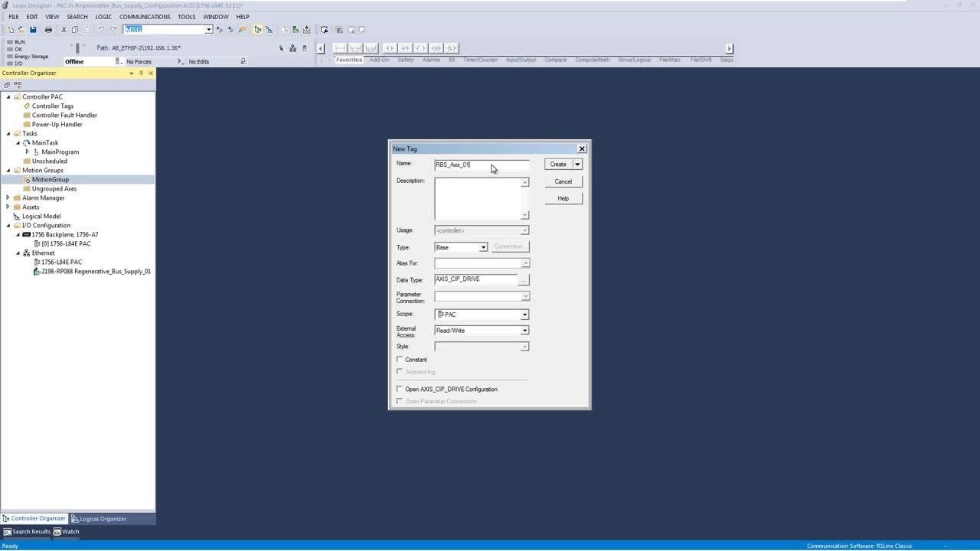
Task: Click the Copy toolbar icon
Action: 75,30
